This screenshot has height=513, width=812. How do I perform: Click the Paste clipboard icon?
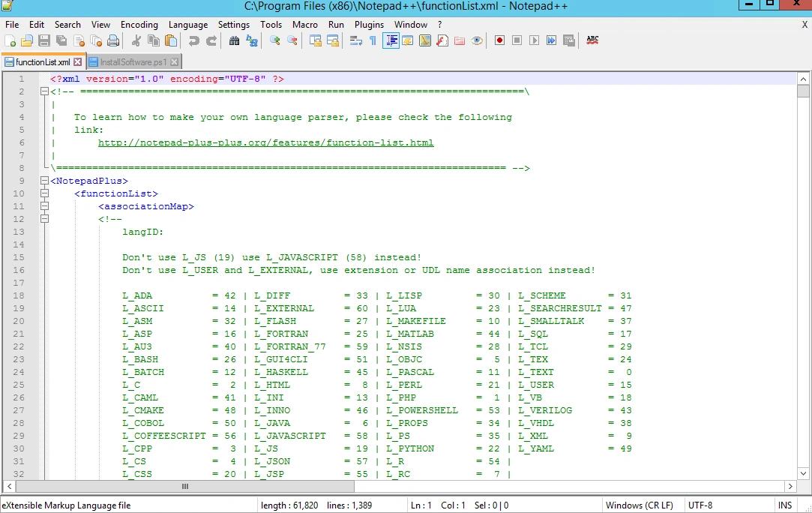click(171, 41)
